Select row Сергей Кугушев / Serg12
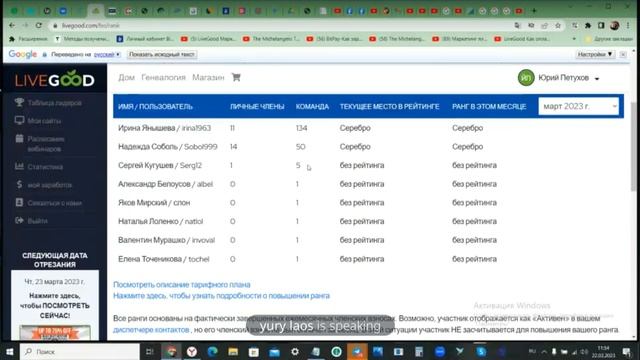640x360 pixels. tap(368, 165)
